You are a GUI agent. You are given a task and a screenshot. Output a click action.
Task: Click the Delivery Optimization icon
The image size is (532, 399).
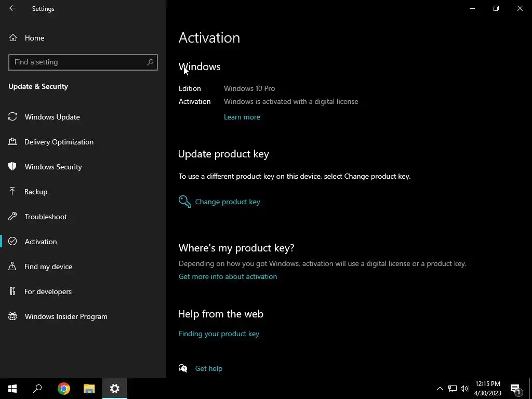12,141
